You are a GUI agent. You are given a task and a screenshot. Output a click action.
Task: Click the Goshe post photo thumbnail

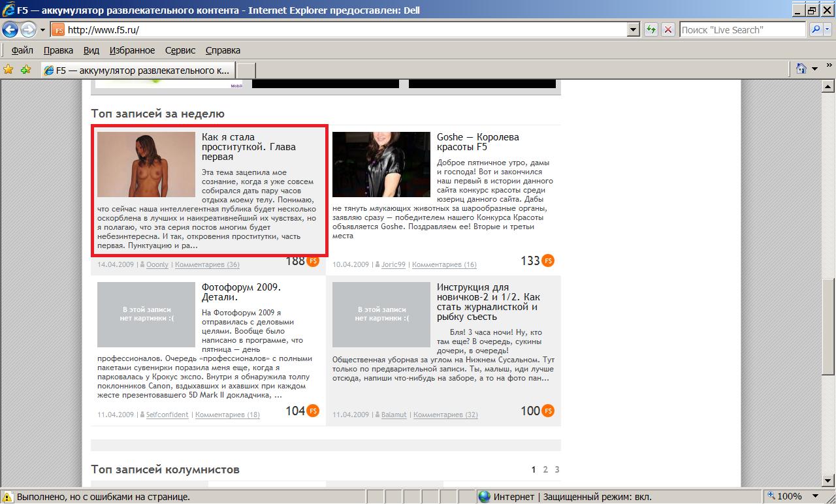(x=381, y=165)
